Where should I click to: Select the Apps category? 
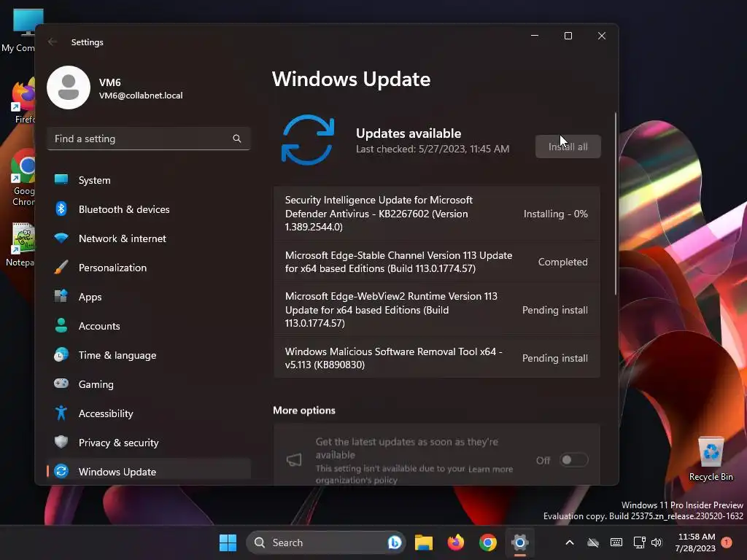[x=149, y=297]
